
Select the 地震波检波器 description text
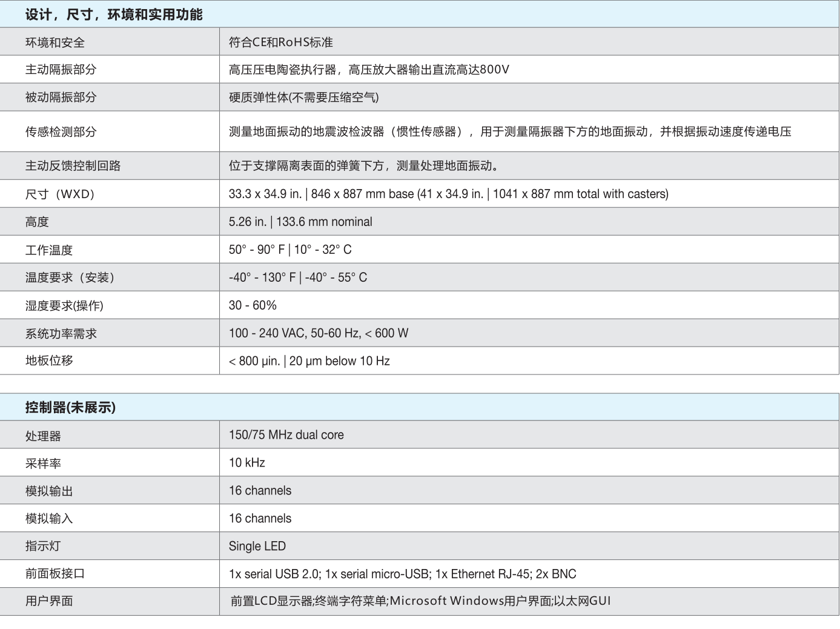[x=510, y=131]
